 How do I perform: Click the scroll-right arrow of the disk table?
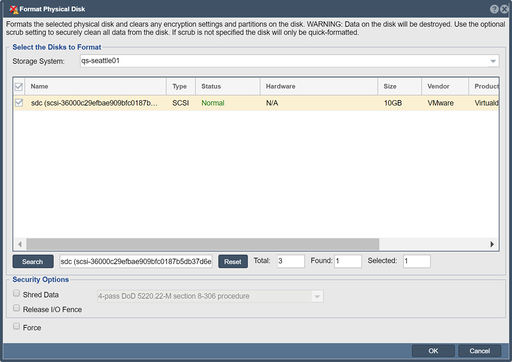(492, 244)
